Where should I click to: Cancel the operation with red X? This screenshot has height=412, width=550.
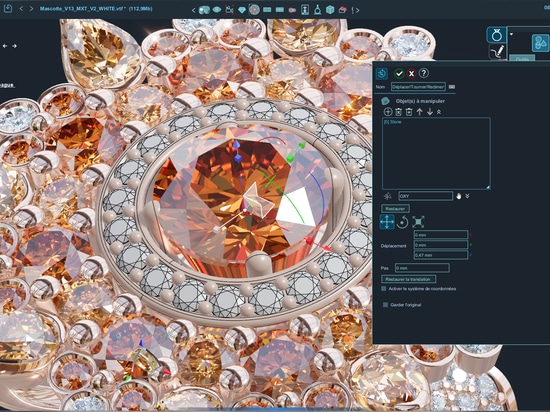tap(411, 74)
